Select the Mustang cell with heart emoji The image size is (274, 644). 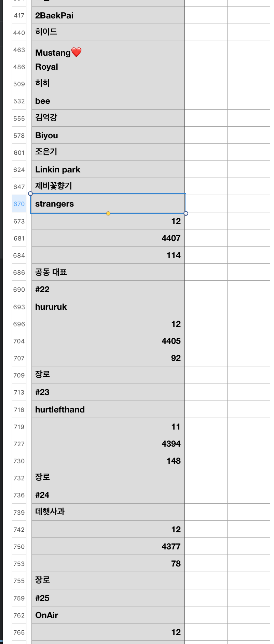tap(108, 52)
